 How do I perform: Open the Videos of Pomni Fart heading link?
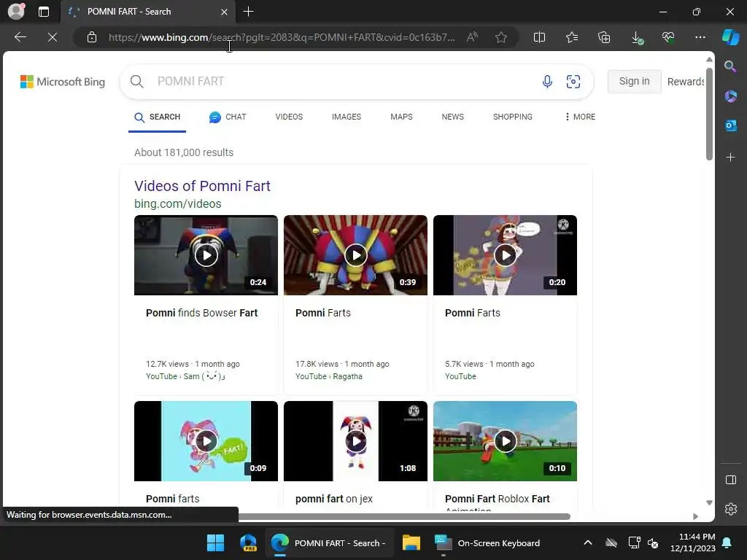tap(202, 186)
